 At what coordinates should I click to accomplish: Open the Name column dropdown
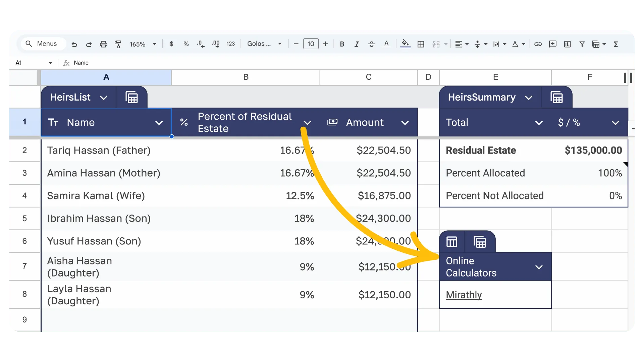pos(159,123)
